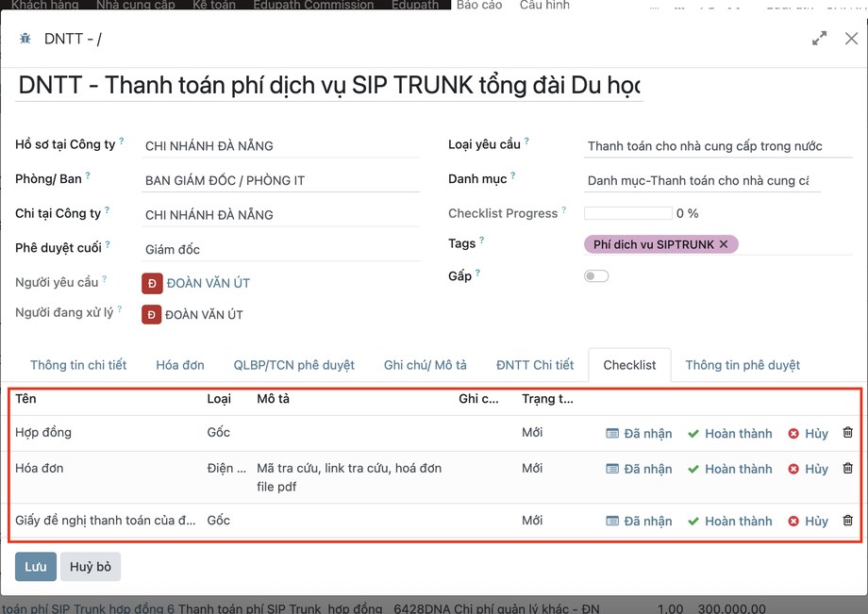Sort checklist by Loại column
Image resolution: width=868 pixels, height=614 pixels.
pyautogui.click(x=219, y=398)
